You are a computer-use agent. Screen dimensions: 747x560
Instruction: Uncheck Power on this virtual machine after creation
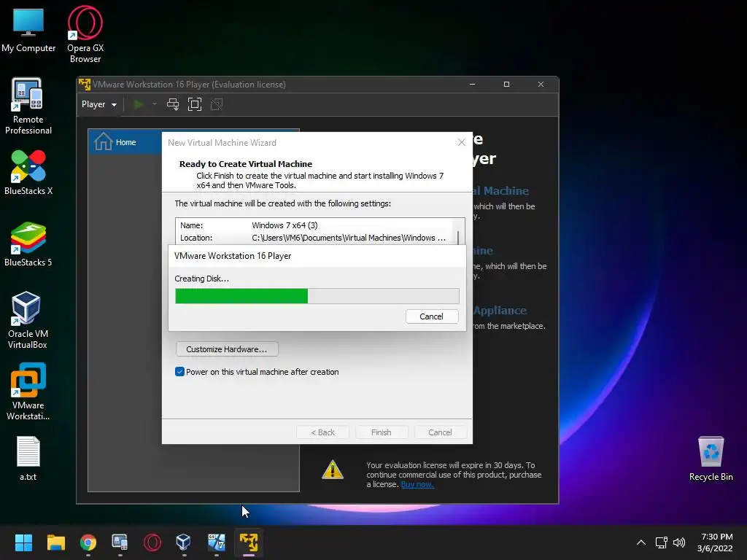pyautogui.click(x=179, y=371)
